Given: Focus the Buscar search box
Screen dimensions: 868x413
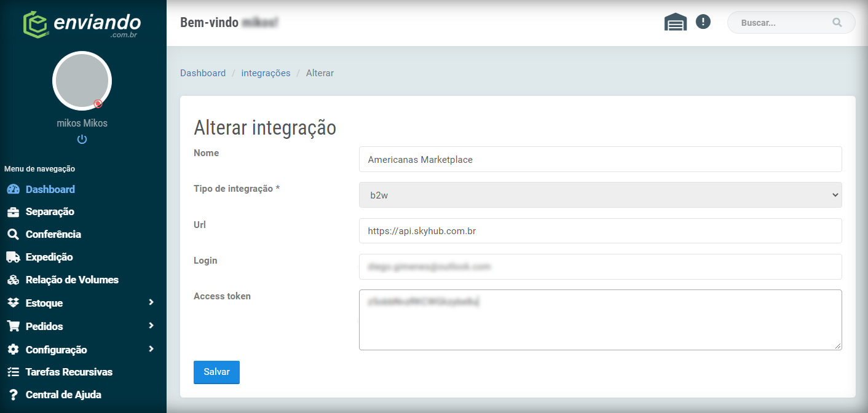Looking at the screenshot, I should [x=791, y=23].
